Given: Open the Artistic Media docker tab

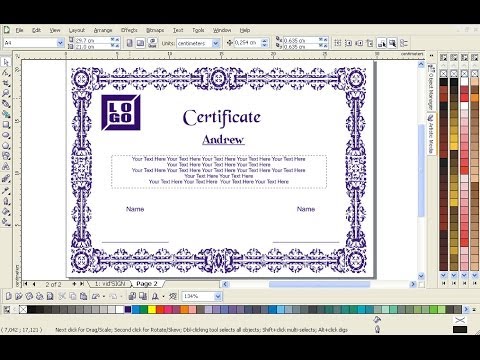Looking at the screenshot, I should click(x=431, y=133).
